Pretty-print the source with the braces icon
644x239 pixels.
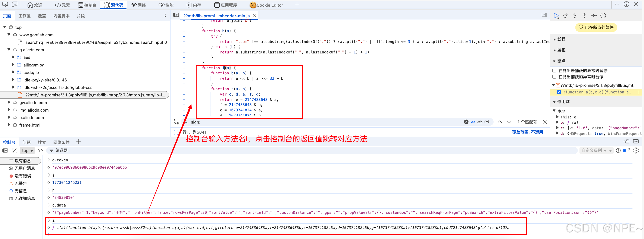tap(176, 132)
